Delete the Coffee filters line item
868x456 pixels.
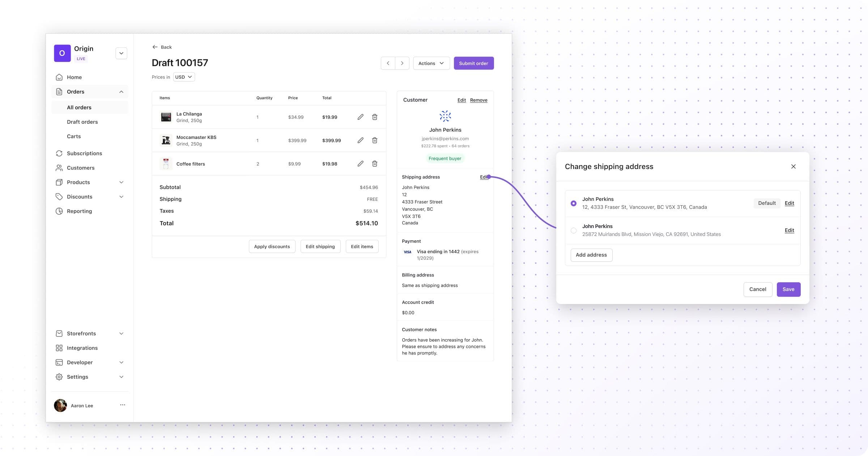coord(375,164)
